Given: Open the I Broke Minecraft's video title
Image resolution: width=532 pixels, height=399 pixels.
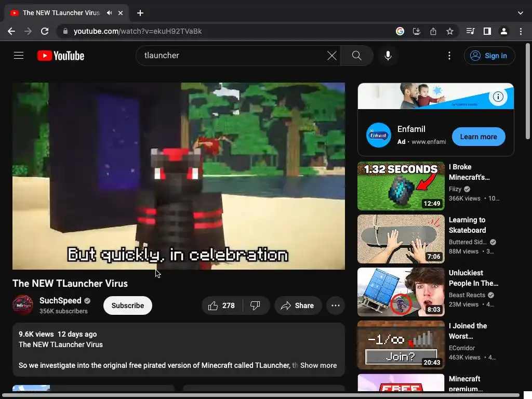Looking at the screenshot, I should 469,172.
